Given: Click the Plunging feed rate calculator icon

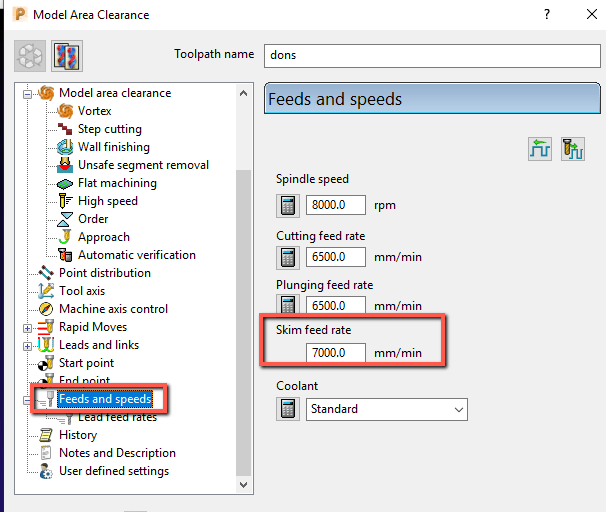Looking at the screenshot, I should (x=288, y=305).
